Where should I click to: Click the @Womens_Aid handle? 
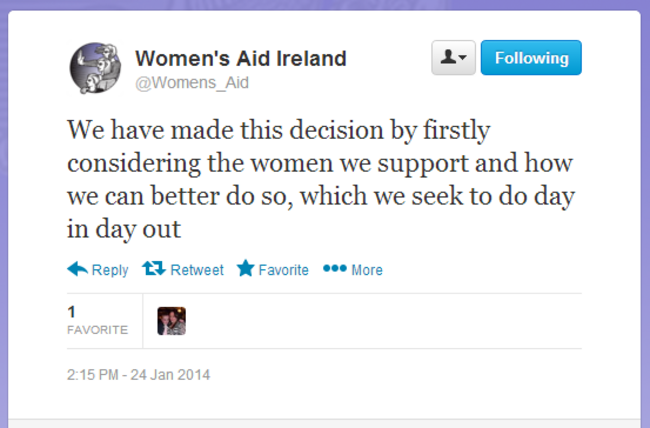point(192,83)
